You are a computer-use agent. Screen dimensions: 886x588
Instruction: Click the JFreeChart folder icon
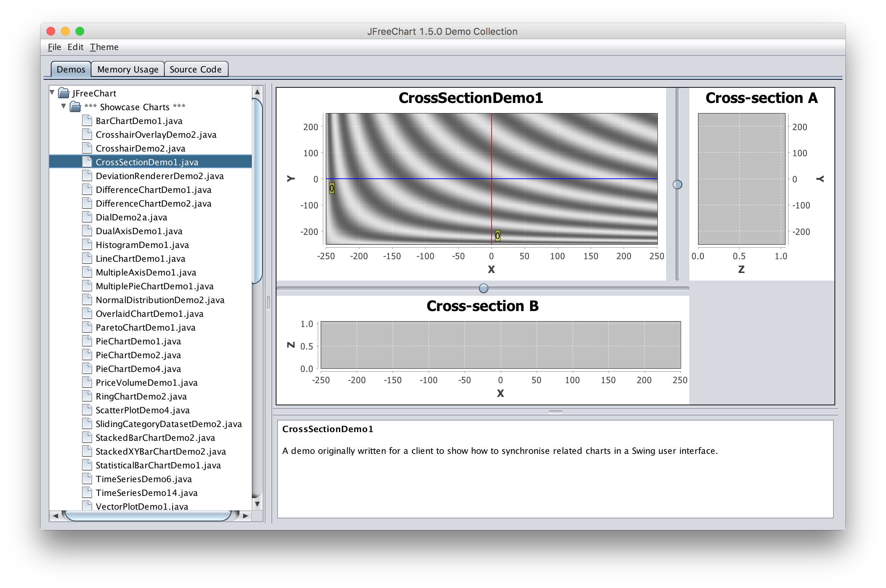[64, 93]
